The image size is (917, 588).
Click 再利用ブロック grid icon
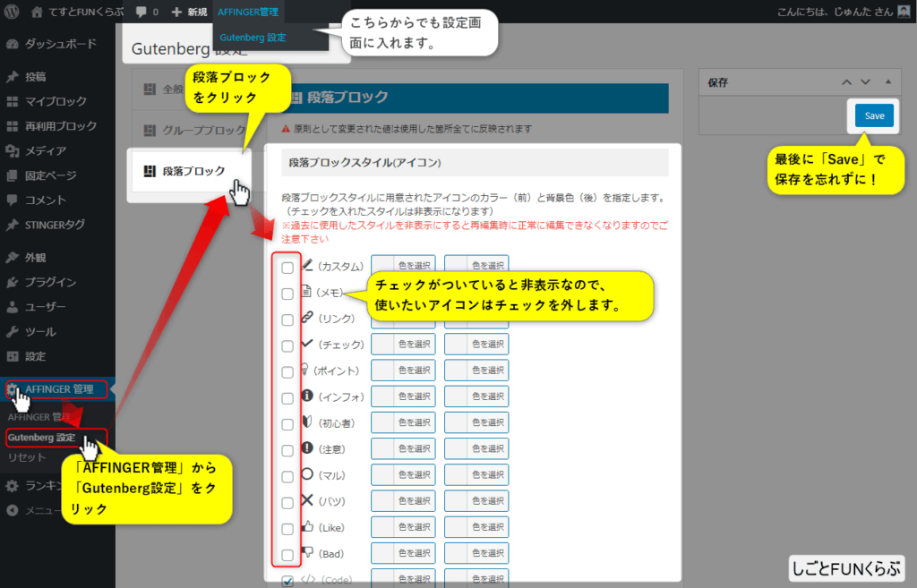coord(13,126)
